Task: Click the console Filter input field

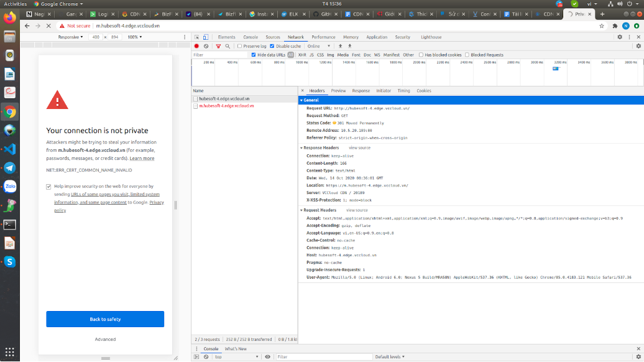Action: coord(324,356)
